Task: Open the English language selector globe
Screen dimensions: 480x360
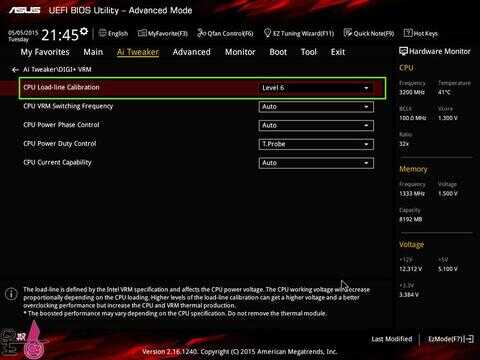Action: point(103,33)
